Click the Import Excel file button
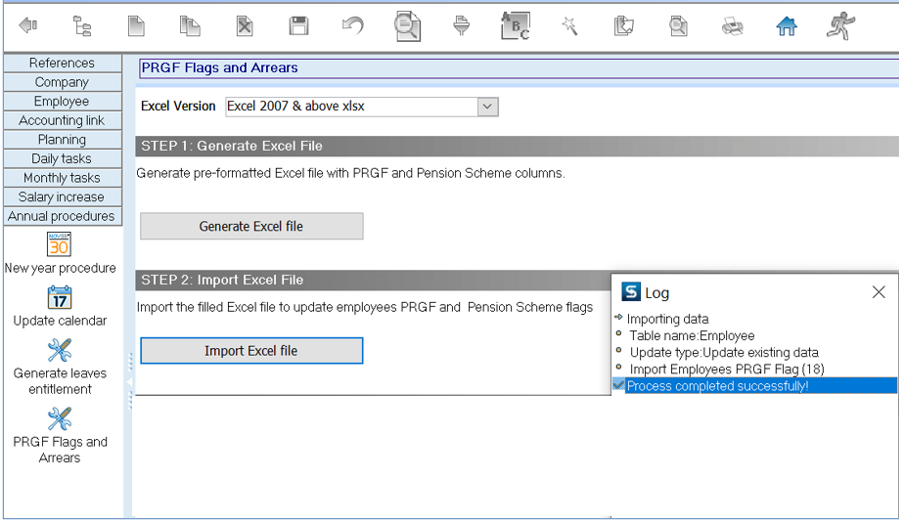The image size is (899, 521). point(251,351)
